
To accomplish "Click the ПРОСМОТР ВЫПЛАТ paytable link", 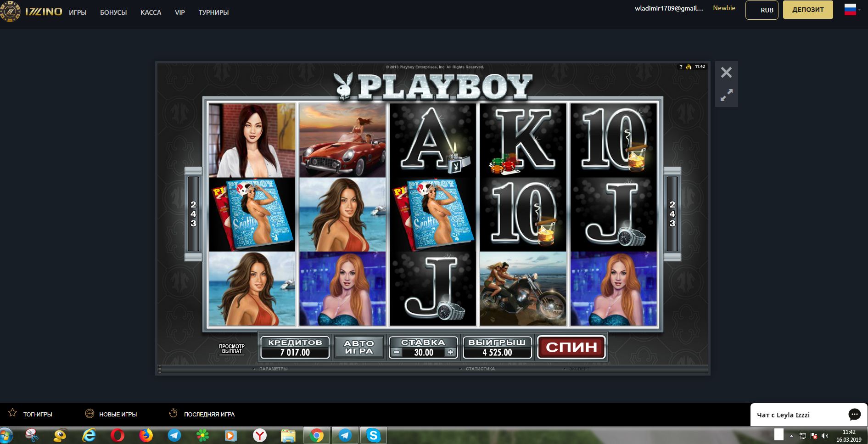I will click(x=232, y=349).
